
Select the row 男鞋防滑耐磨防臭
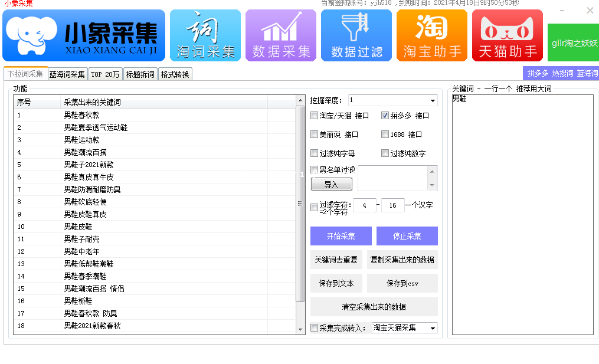(155, 189)
